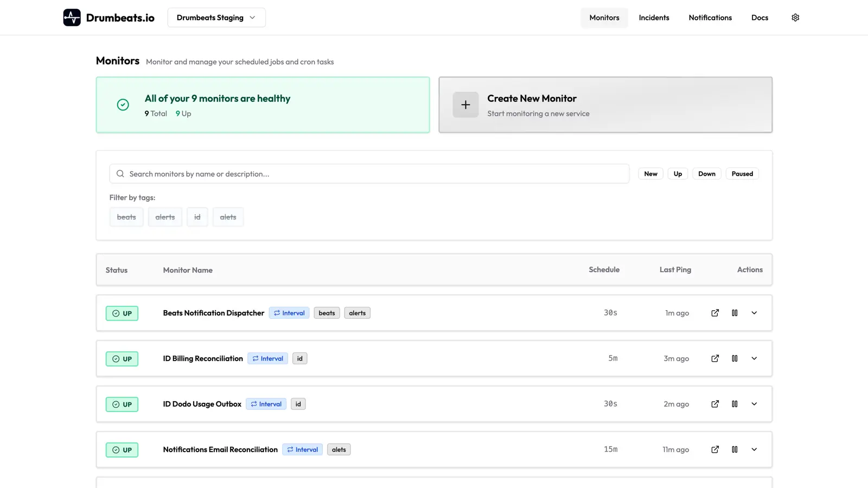
Task: Go to the Incidents nav tab
Action: [654, 17]
